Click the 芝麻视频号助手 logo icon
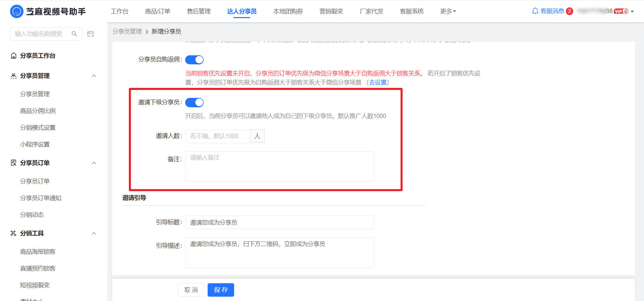This screenshot has height=301, width=644. tap(16, 11)
